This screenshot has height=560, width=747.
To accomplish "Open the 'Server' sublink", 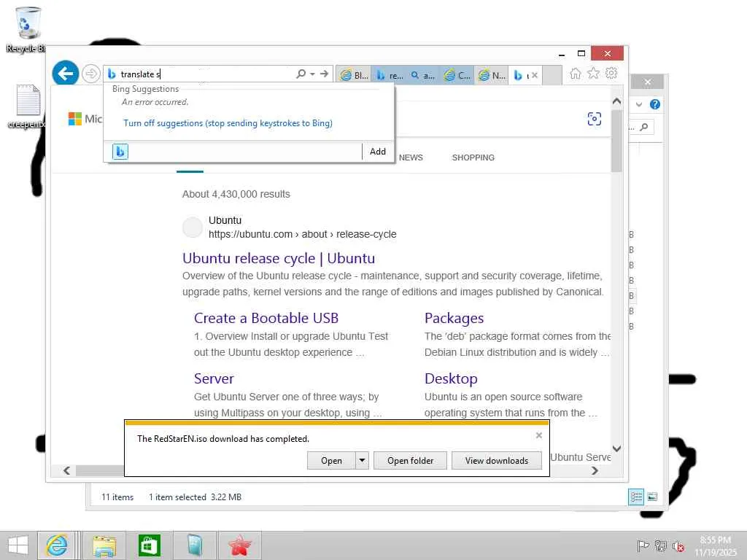I will [214, 378].
